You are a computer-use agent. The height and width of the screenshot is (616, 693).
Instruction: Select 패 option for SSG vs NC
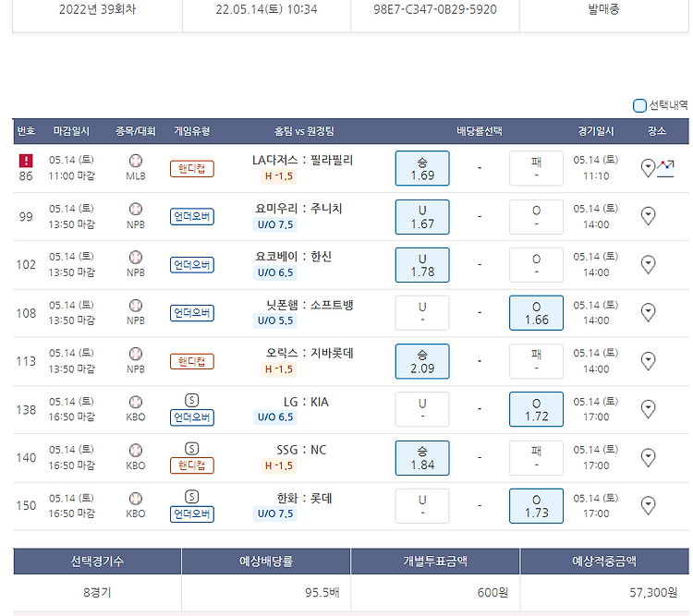tap(536, 458)
